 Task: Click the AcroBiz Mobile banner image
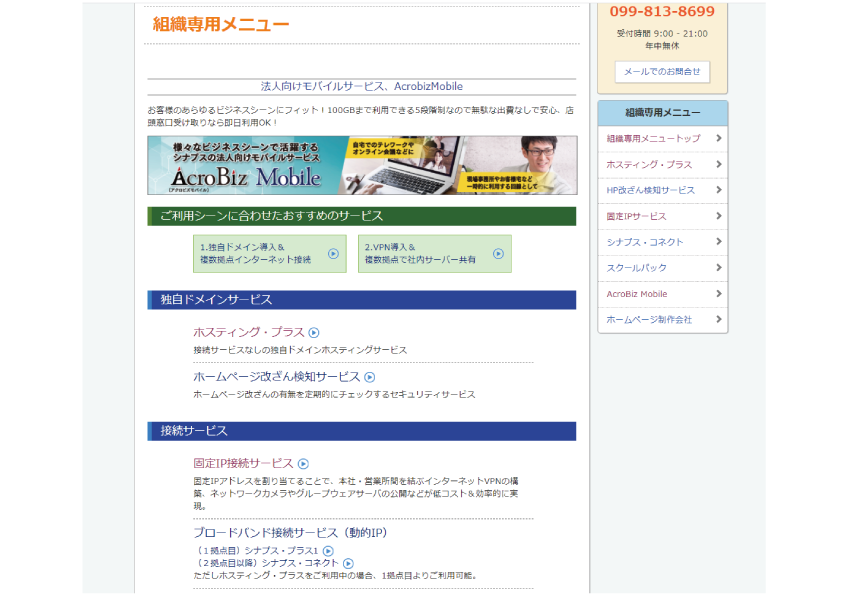[x=362, y=165]
